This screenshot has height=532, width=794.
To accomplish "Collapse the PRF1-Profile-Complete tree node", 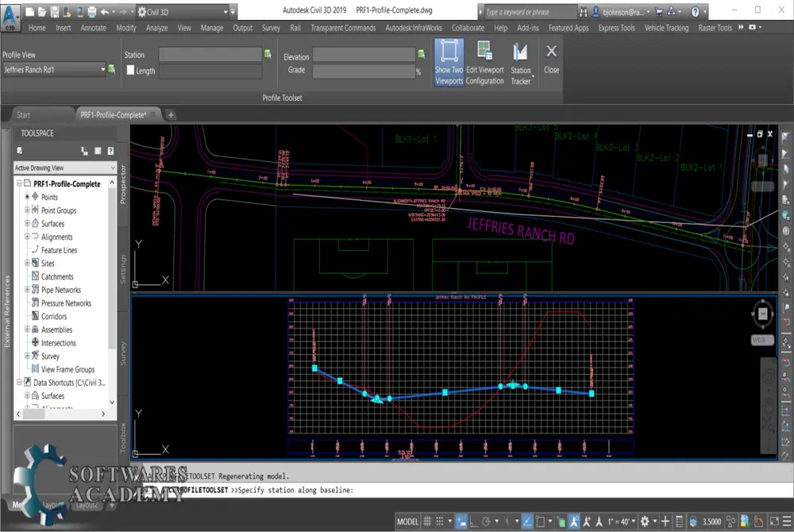I will pos(20,183).
